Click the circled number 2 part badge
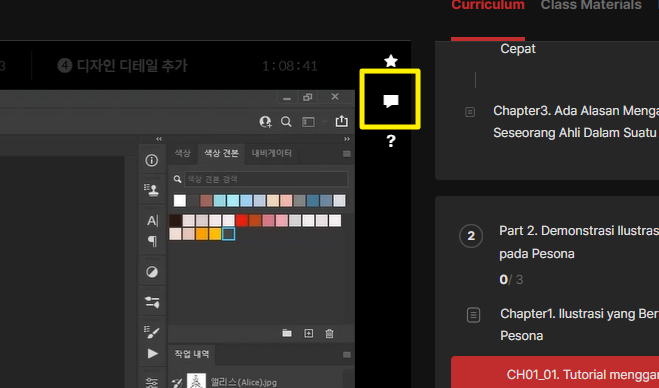 click(471, 236)
